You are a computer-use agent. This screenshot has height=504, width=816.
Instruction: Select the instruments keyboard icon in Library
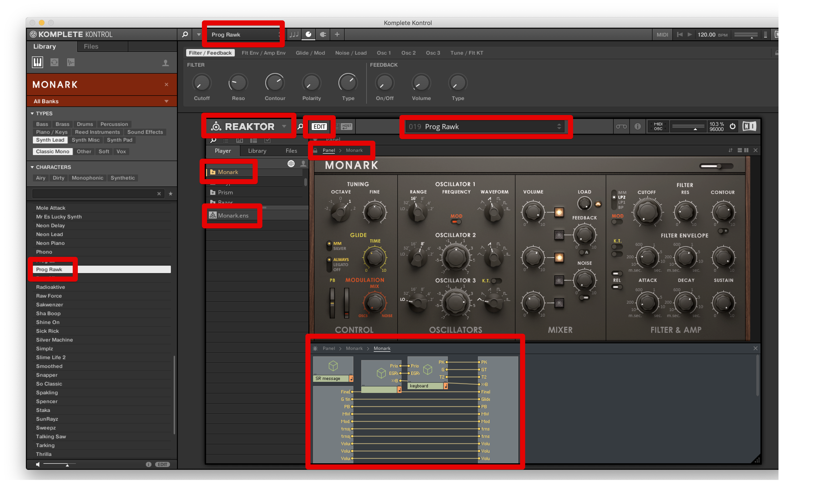37,62
